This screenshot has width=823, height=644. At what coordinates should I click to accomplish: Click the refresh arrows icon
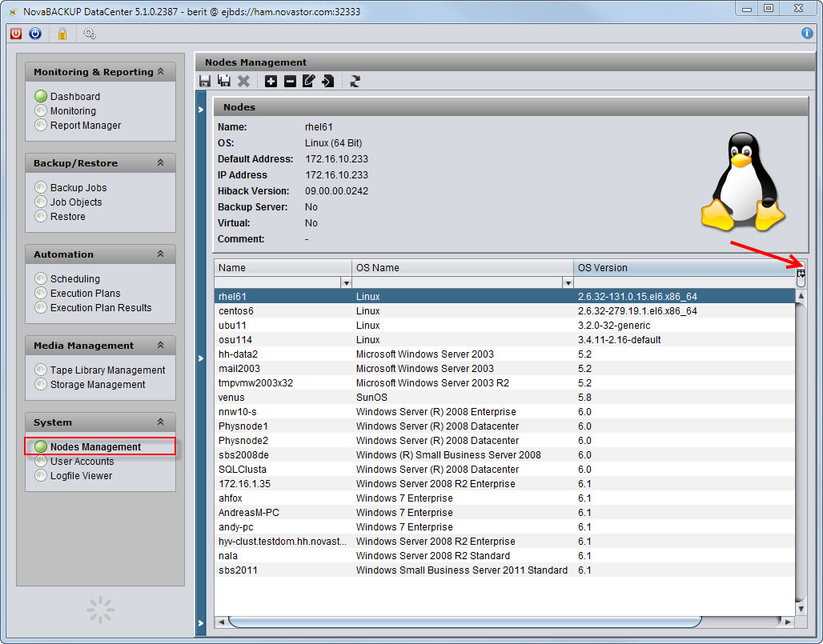[355, 82]
